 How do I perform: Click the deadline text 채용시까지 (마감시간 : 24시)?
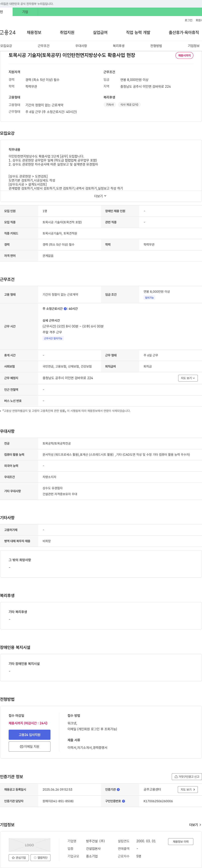[28, 723]
